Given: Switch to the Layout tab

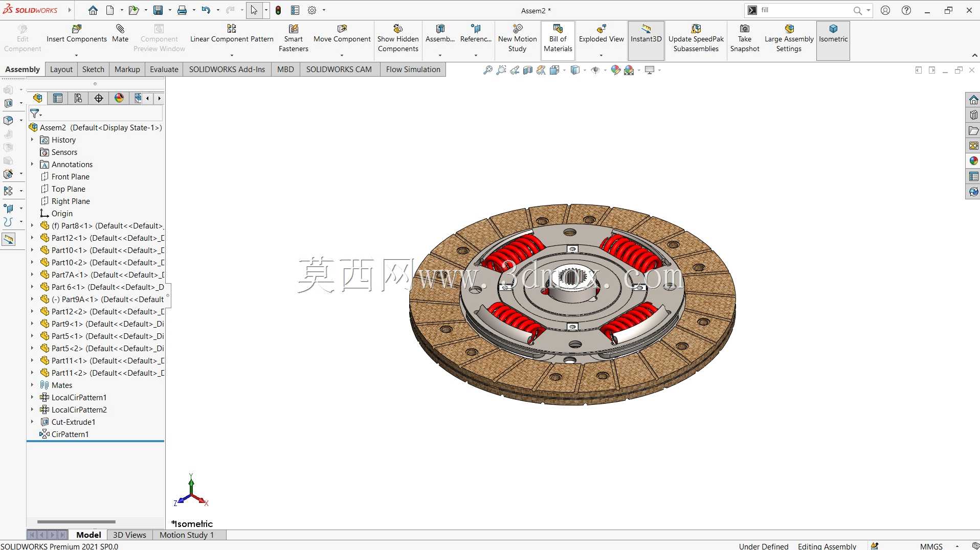Looking at the screenshot, I should click(x=61, y=70).
